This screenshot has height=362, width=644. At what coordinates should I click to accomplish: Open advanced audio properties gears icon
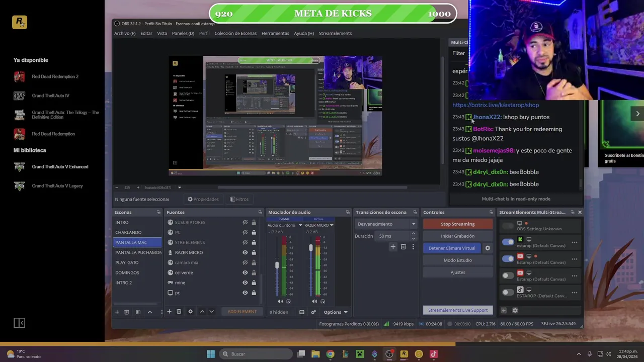313,312
